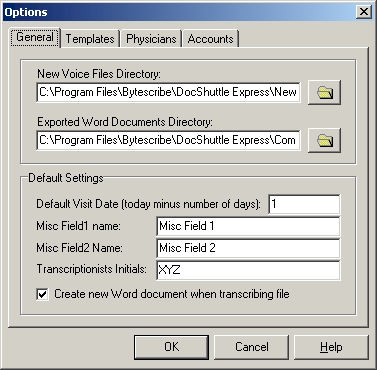Viewport: 377px width, 370px height.
Task: Click the Transcriptionists Initials field
Action: [x=248, y=270]
